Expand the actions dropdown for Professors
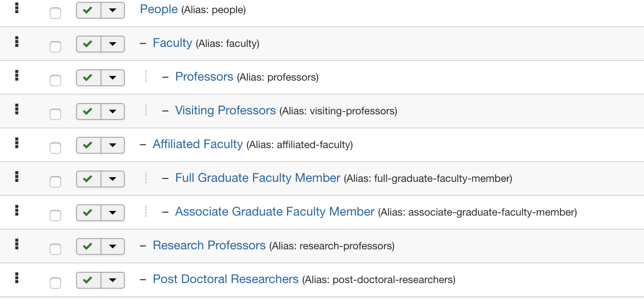Viewport: 644px width, 299px height. pos(113,77)
